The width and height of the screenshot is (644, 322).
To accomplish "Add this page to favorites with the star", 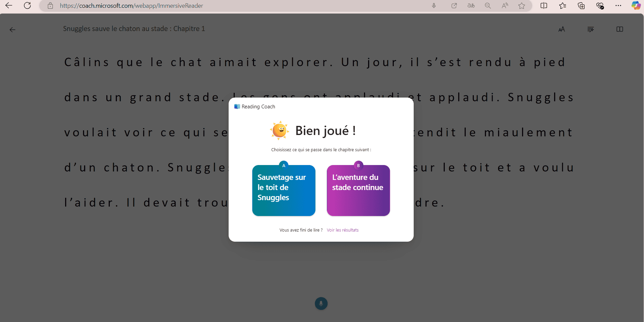I will point(522,6).
